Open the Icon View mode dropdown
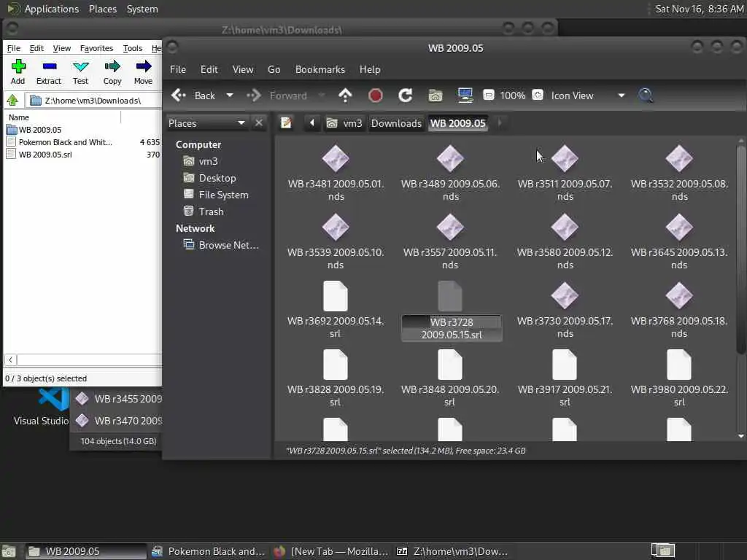 point(588,96)
